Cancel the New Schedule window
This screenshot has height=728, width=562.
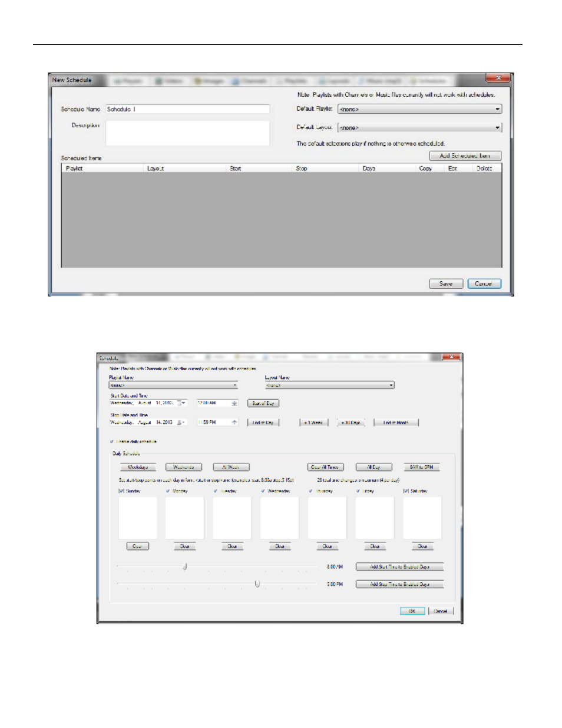point(484,284)
